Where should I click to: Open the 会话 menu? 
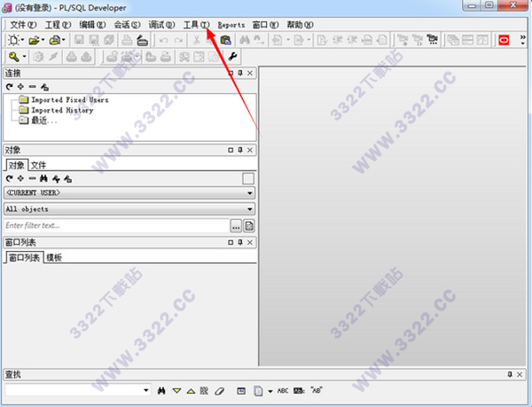click(127, 25)
